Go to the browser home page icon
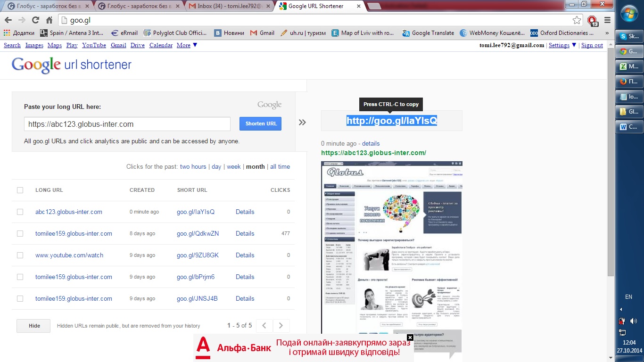The image size is (644, 362). pyautogui.click(x=49, y=20)
